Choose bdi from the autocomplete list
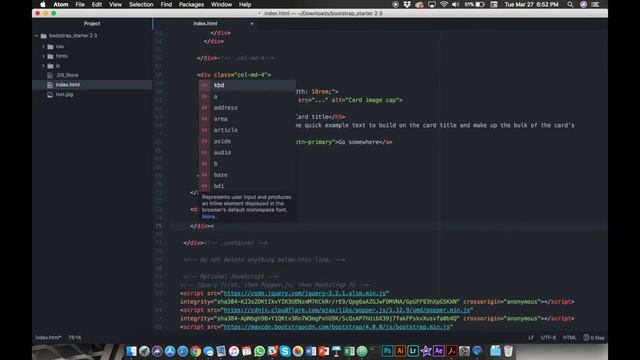 coord(247,186)
